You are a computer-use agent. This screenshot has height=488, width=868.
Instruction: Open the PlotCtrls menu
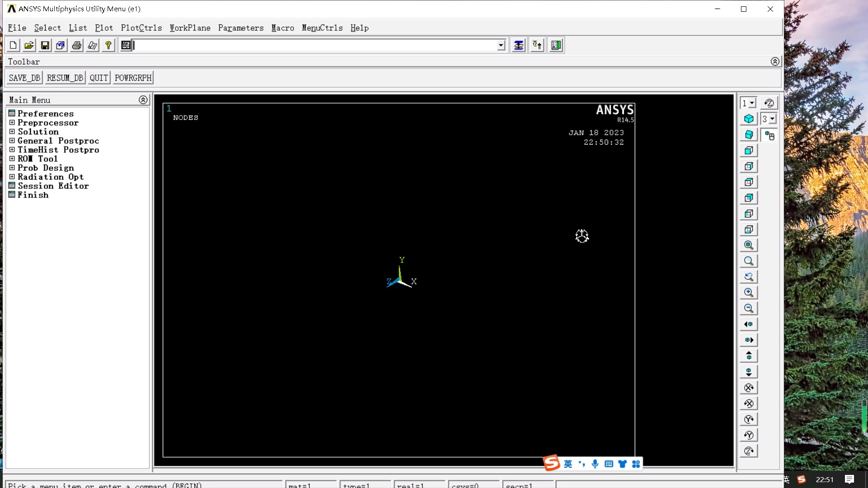141,28
